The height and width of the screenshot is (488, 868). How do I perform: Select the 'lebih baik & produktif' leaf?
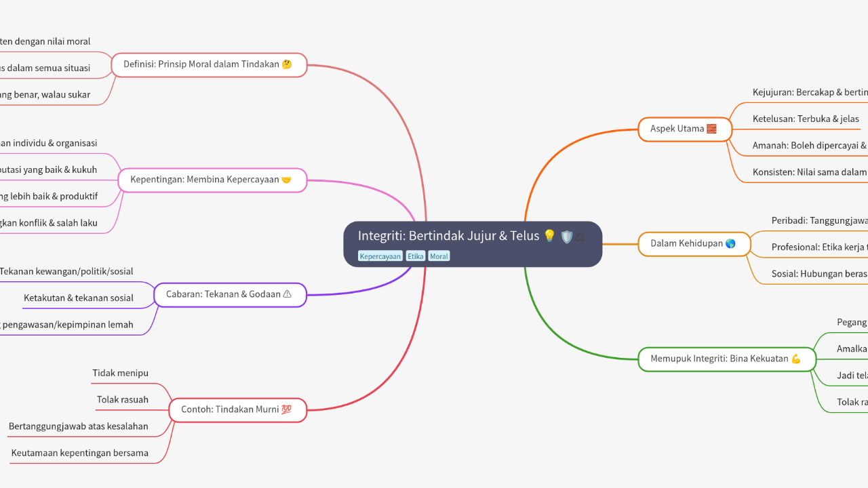tap(49, 197)
